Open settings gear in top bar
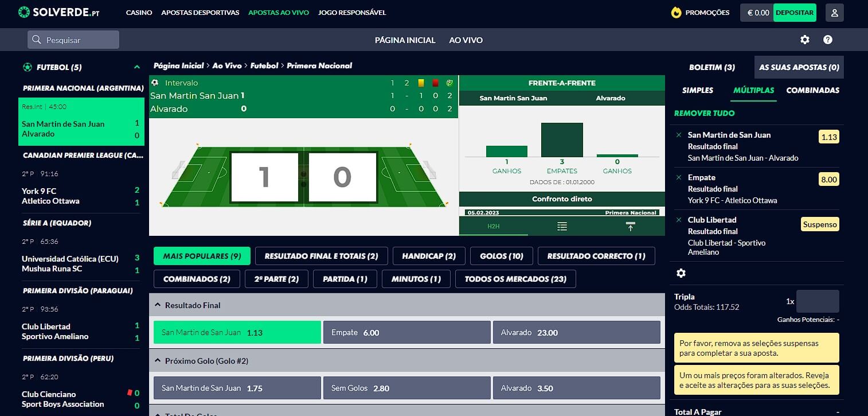This screenshot has height=416, width=868. pos(805,40)
